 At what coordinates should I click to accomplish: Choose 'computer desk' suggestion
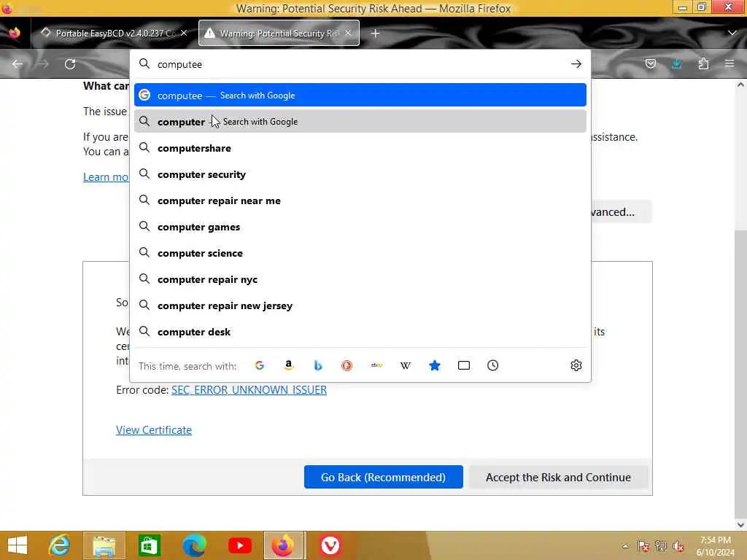(360, 332)
